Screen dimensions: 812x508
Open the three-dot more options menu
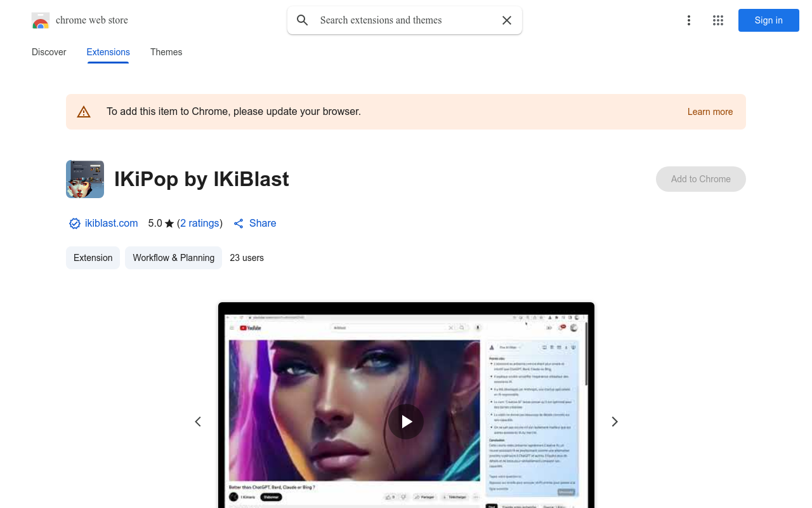click(688, 20)
